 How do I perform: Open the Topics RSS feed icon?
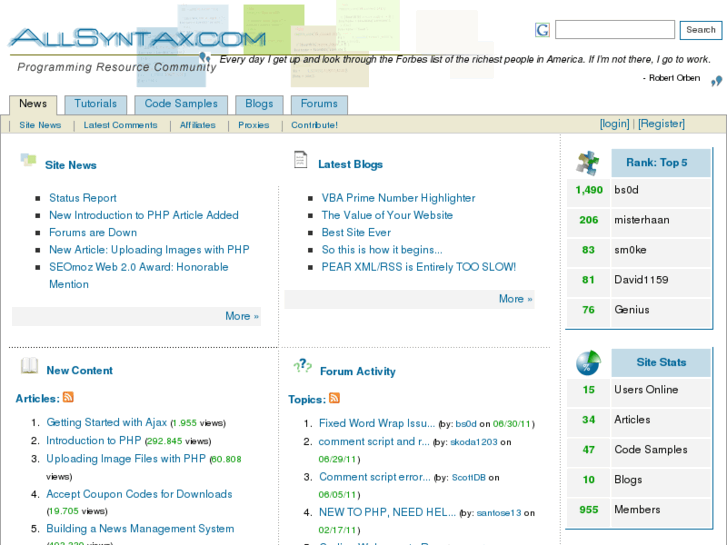(x=334, y=398)
